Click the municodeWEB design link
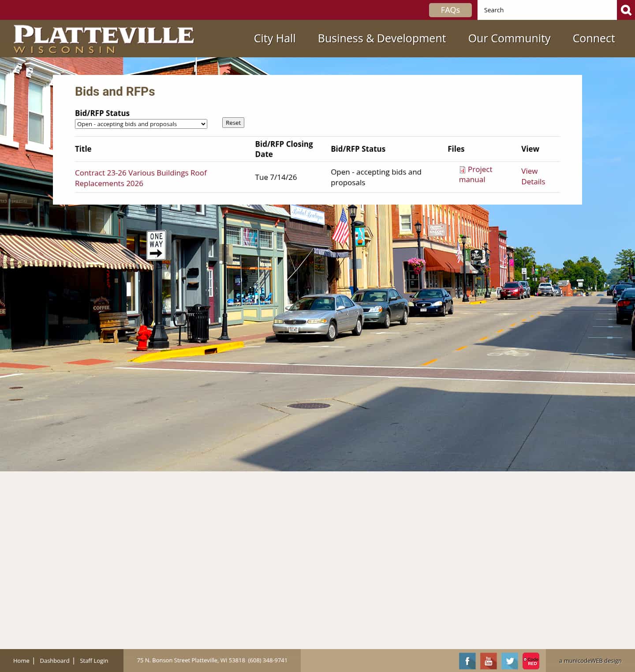 click(x=590, y=661)
